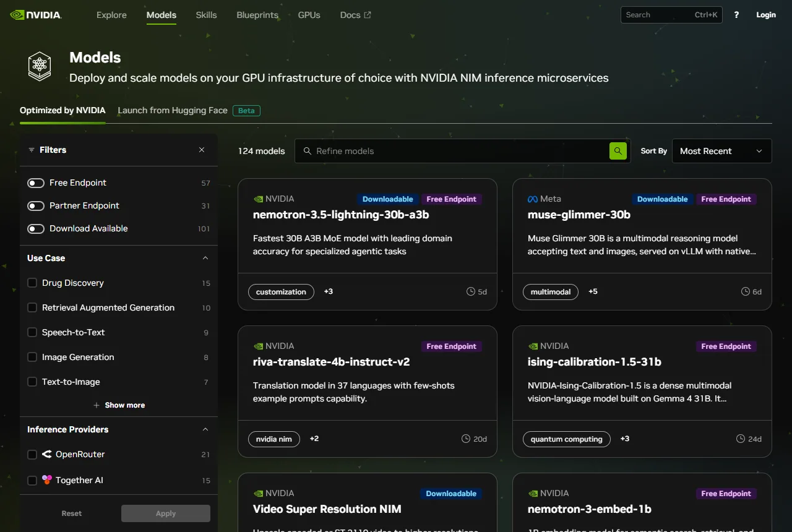Image resolution: width=792 pixels, height=532 pixels.
Task: Click the NVIDIA logo on nemotron-3.5-lightning-30b-a3b card
Action: coord(258,199)
